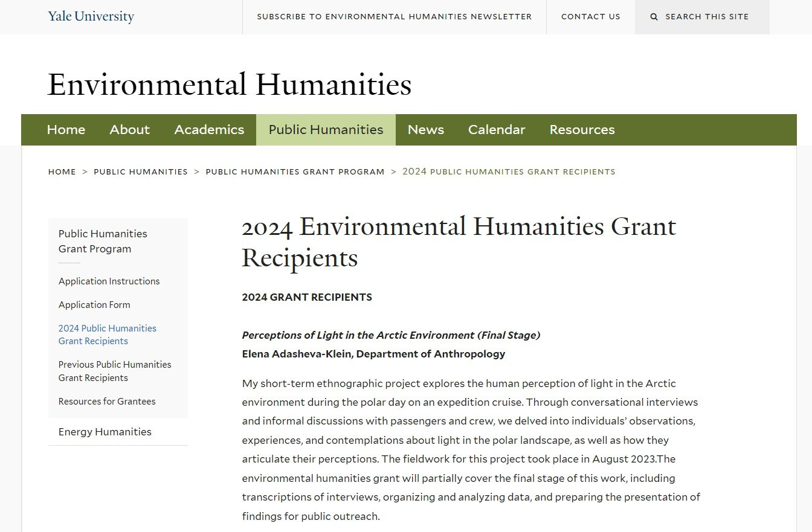Screen dimensions: 812x532
Task: Navigate to Resources for Grantees
Action: [x=107, y=401]
